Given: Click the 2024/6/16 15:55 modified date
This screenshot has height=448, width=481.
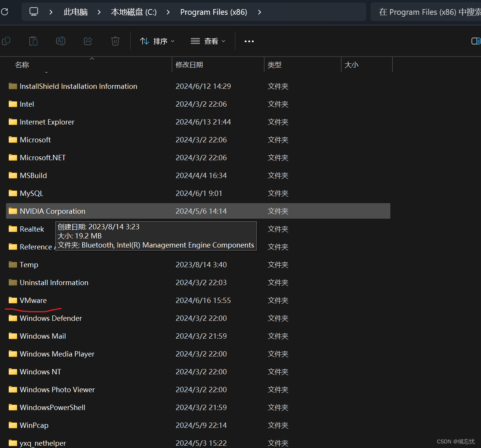Looking at the screenshot, I should [203, 300].
